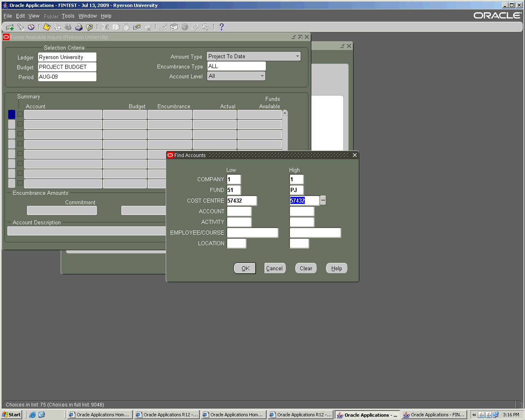Click the Find flashlight toolbar icon
Screen dimensions: 525x420
(x=21, y=27)
